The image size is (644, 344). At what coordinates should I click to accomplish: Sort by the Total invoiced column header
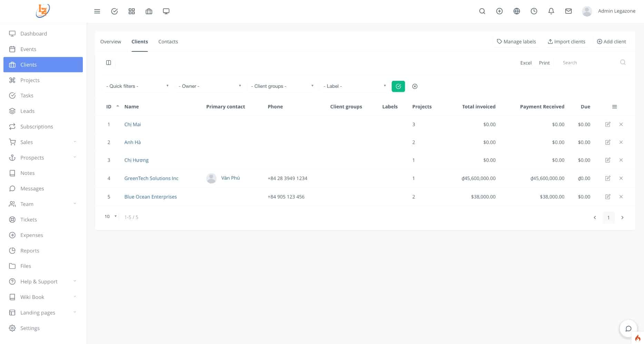point(479,107)
